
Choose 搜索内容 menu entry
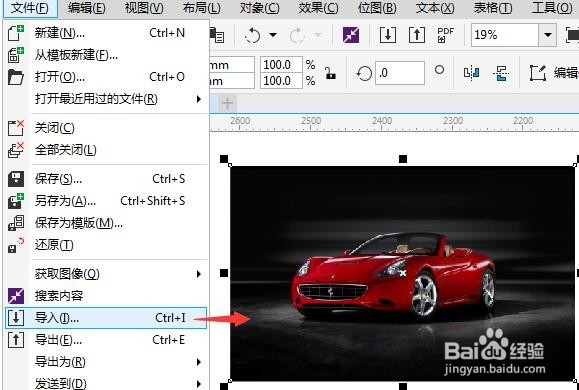pyautogui.click(x=106, y=296)
